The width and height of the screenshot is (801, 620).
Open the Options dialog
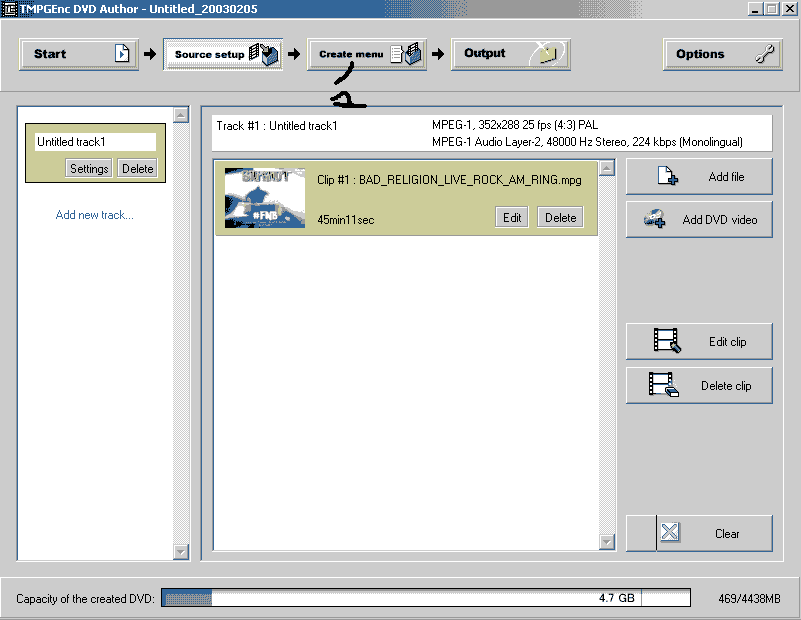coord(722,54)
